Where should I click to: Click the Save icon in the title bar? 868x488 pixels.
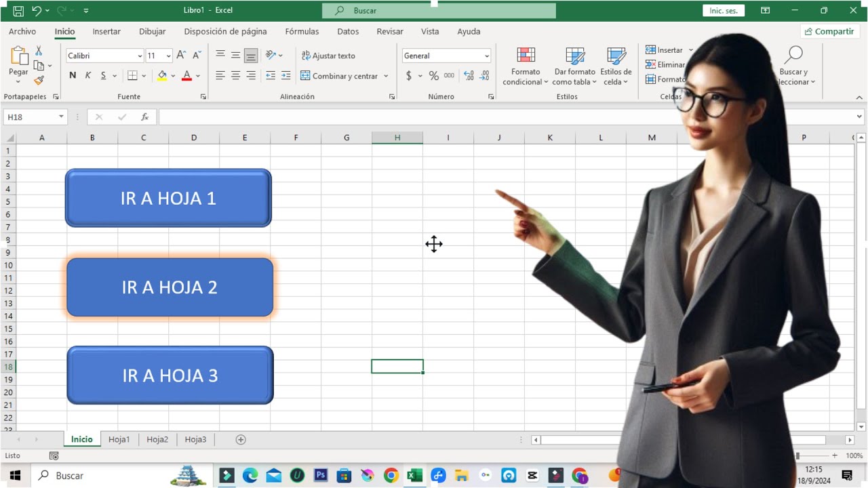[18, 11]
